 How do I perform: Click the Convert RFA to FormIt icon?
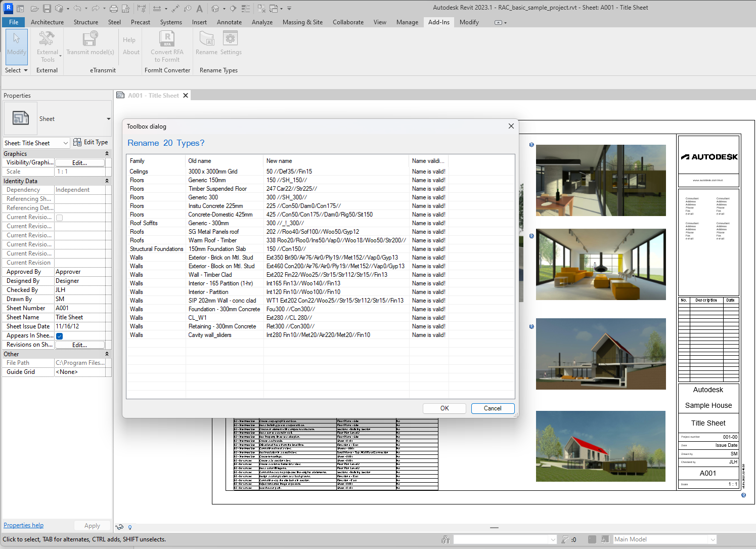click(x=167, y=39)
